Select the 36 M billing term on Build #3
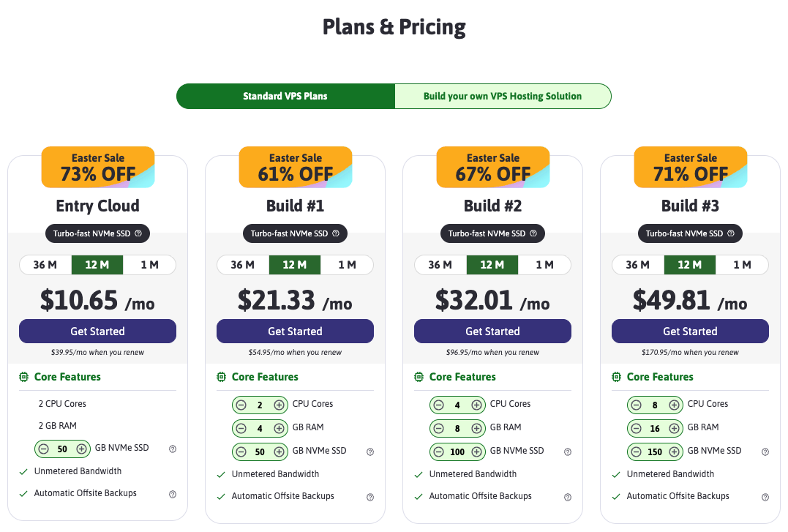 (x=637, y=265)
